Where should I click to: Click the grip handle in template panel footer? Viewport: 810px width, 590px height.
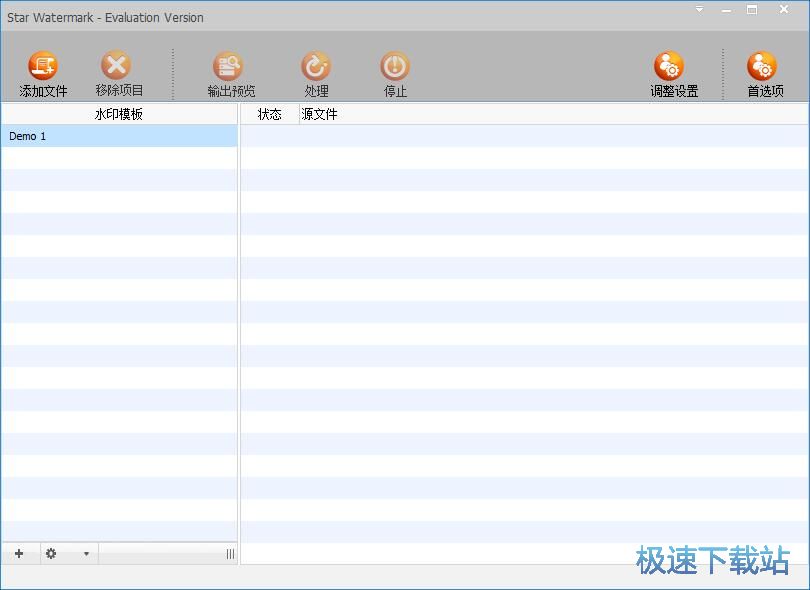pyautogui.click(x=230, y=554)
